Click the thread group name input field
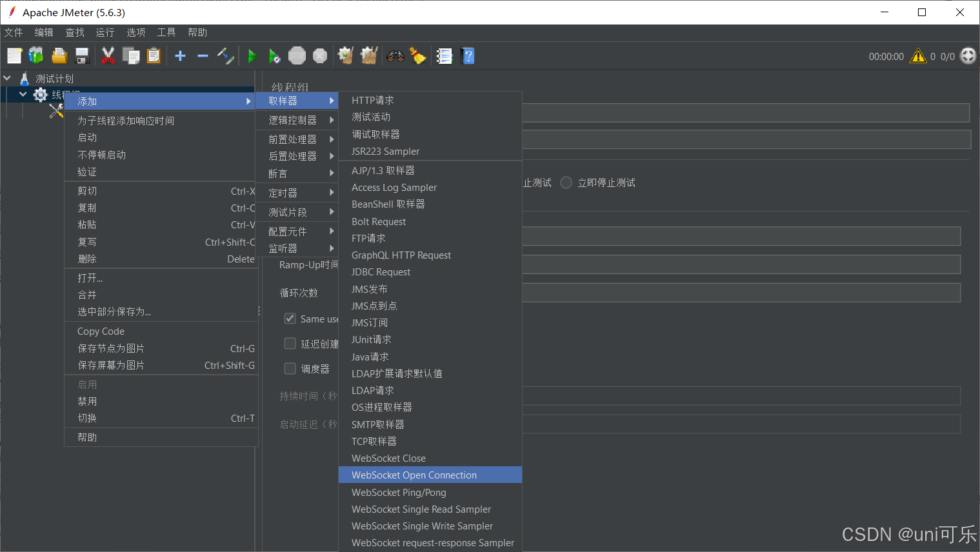The width and height of the screenshot is (980, 552). tap(746, 113)
